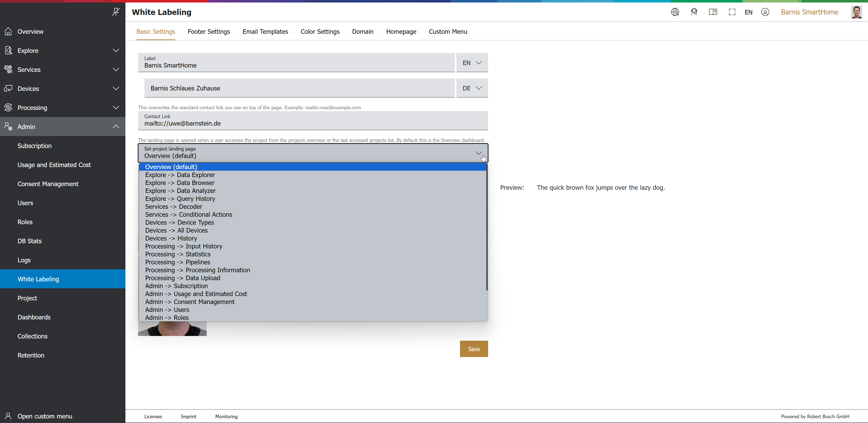Open the Imprint footer link
The height and width of the screenshot is (423, 868).
(x=188, y=416)
